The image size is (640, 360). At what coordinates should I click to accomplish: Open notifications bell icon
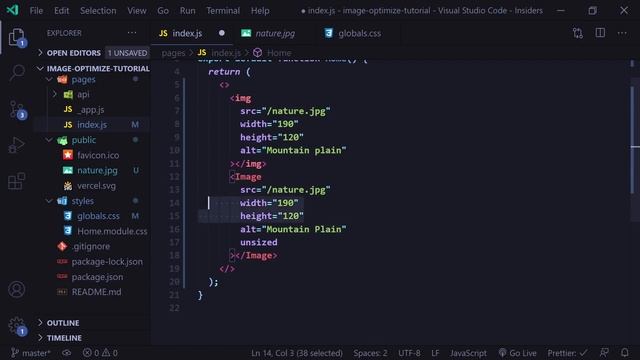(x=624, y=353)
